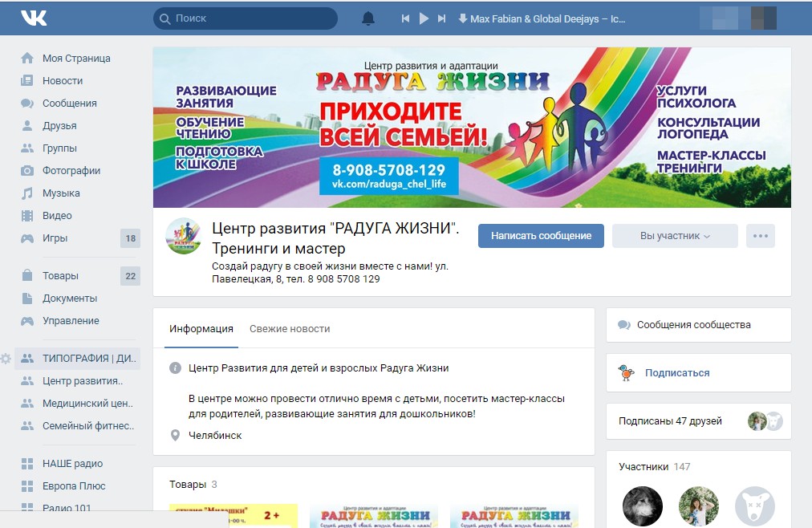Click the bird icon beside Подписаться
Screen dimensions: 812x528
tap(626, 372)
